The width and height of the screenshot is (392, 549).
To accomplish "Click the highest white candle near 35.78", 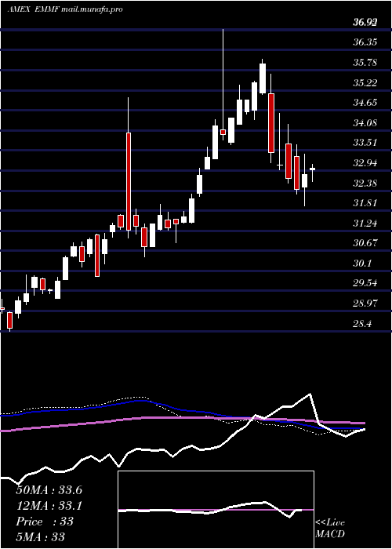I will [x=263, y=78].
